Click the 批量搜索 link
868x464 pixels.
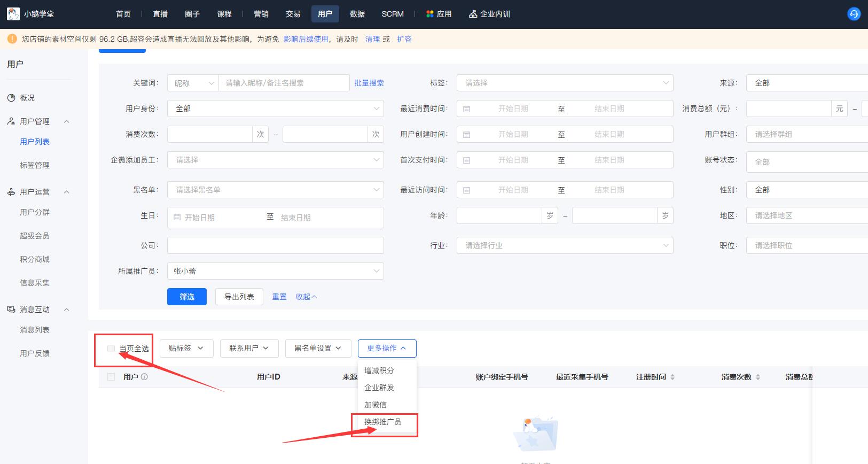(x=369, y=83)
